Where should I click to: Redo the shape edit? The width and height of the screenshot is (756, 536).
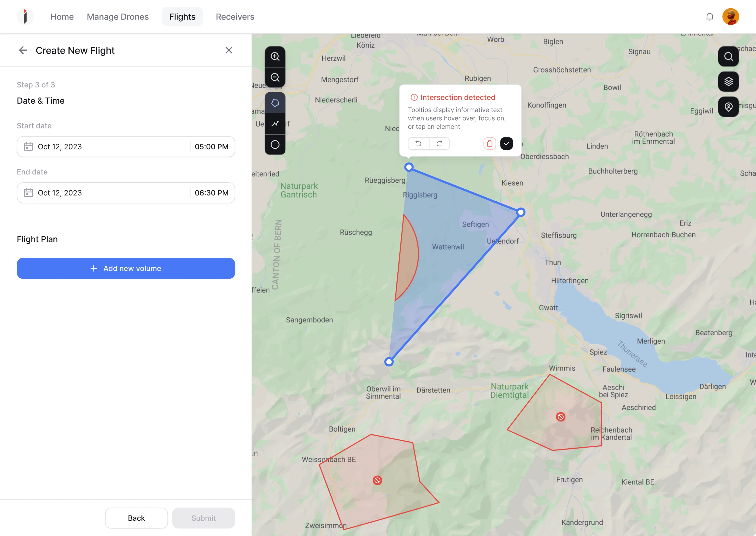tap(440, 144)
